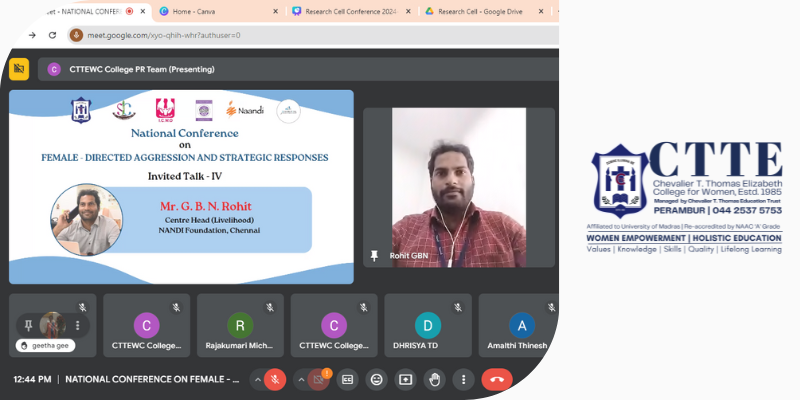This screenshot has width=800, height=400.
Task: Turn on the camera
Action: pos(318,380)
